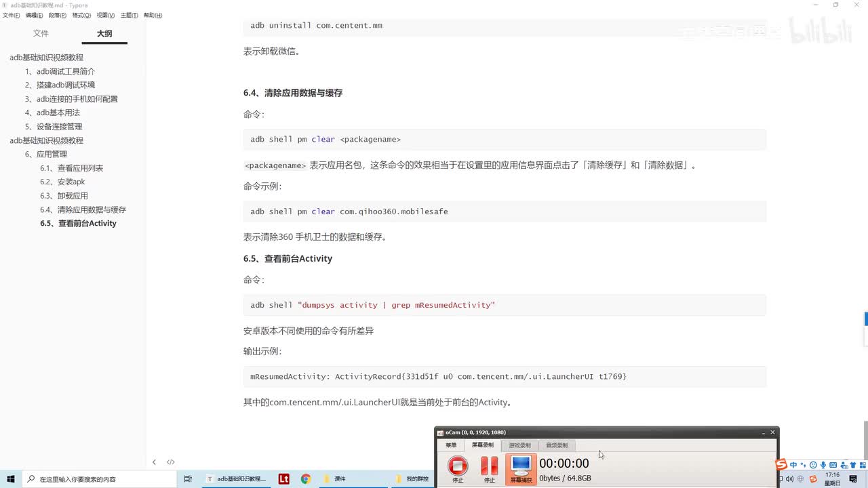Jump to first adb基础知识视频教程 outline heading
Image resolution: width=868 pixels, height=488 pixels.
pyautogui.click(x=46, y=58)
